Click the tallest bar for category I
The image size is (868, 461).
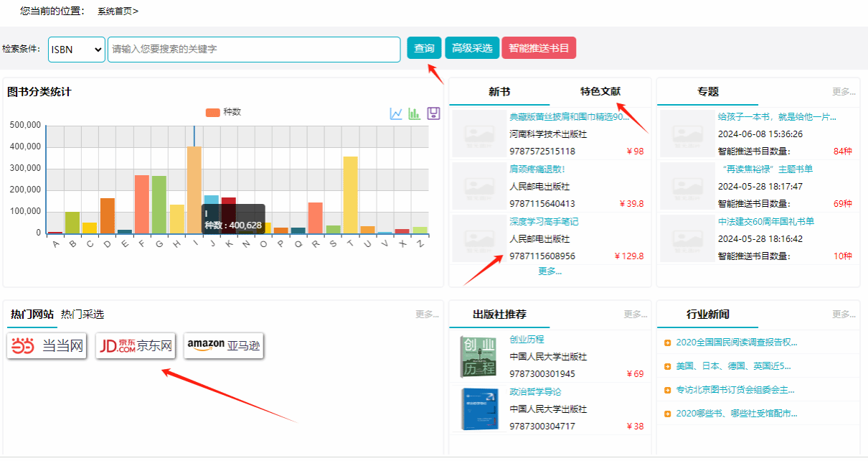pos(194,190)
